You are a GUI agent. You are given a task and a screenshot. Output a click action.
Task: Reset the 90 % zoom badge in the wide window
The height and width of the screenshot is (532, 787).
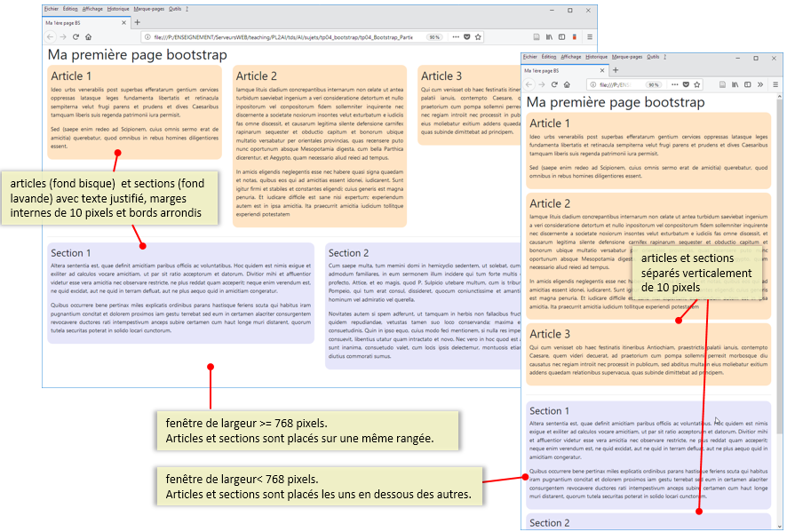(434, 37)
